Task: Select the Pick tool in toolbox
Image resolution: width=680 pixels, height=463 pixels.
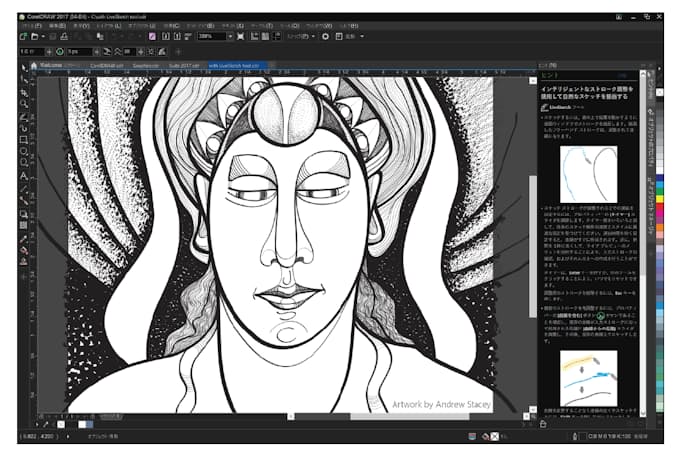Action: (x=24, y=68)
